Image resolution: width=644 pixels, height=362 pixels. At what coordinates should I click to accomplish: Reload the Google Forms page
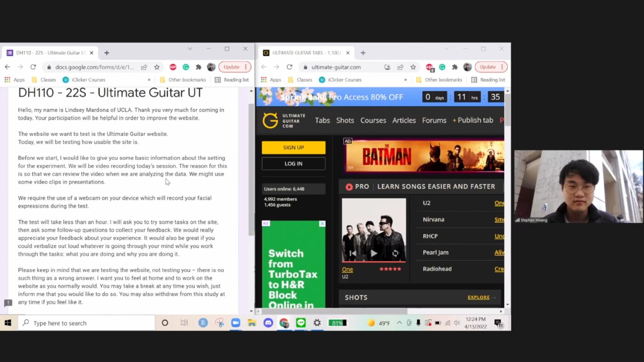tap(33, 67)
